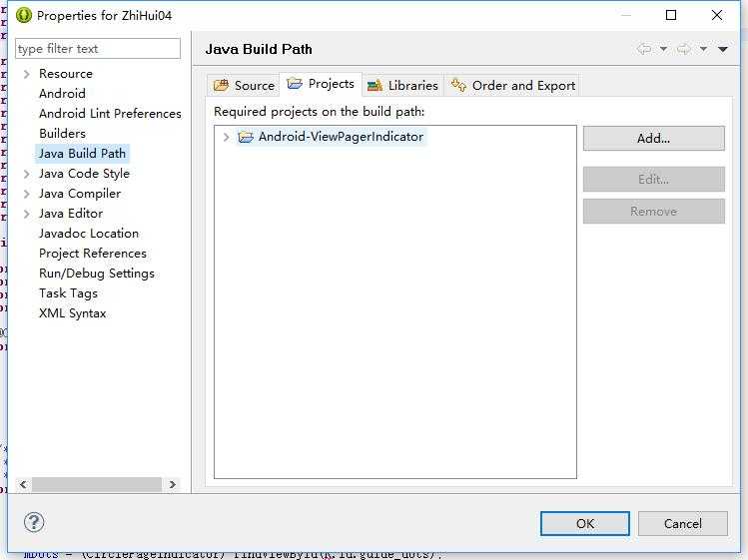The image size is (748, 560).
Task: Open the Order and Export tab
Action: tap(513, 86)
